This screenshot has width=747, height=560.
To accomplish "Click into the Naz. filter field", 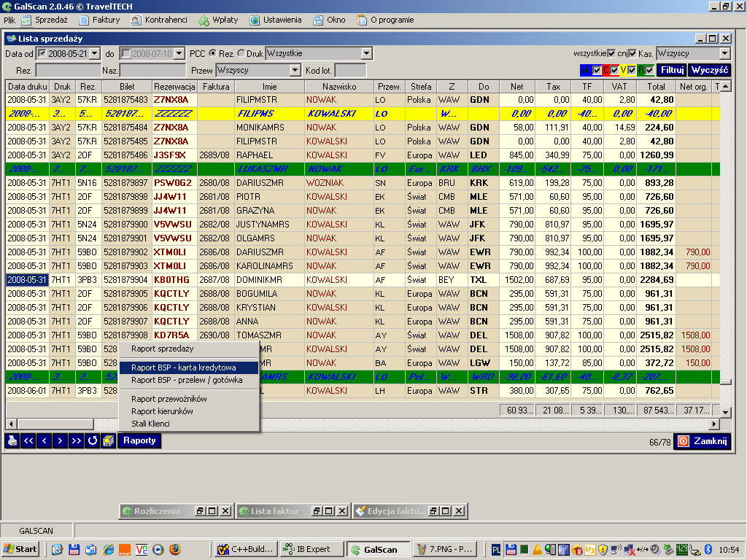I will [152, 71].
